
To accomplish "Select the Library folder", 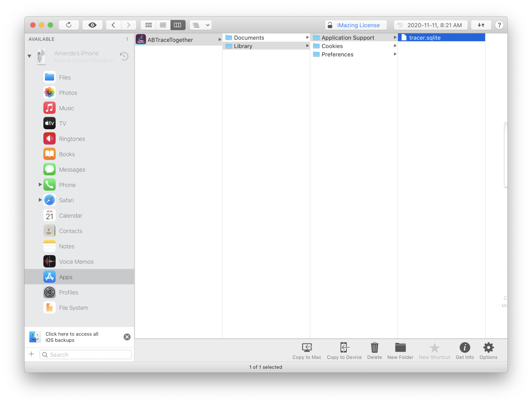I will click(266, 46).
